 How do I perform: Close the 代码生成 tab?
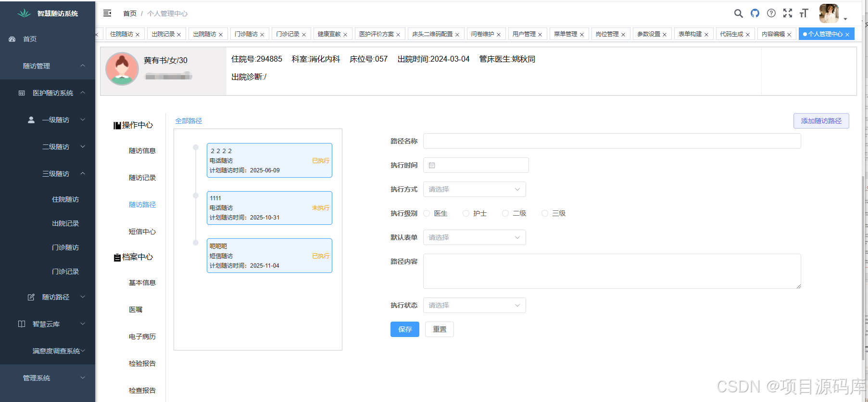[x=748, y=35]
